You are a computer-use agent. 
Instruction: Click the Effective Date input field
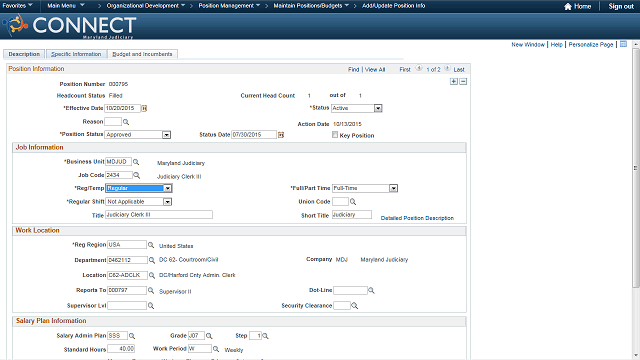[x=122, y=108]
